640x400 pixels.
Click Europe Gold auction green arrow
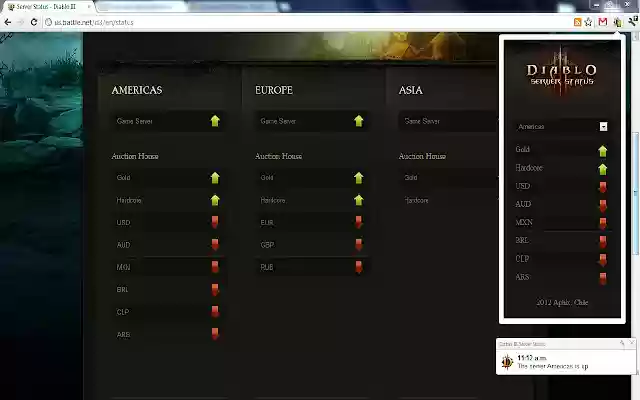359,178
